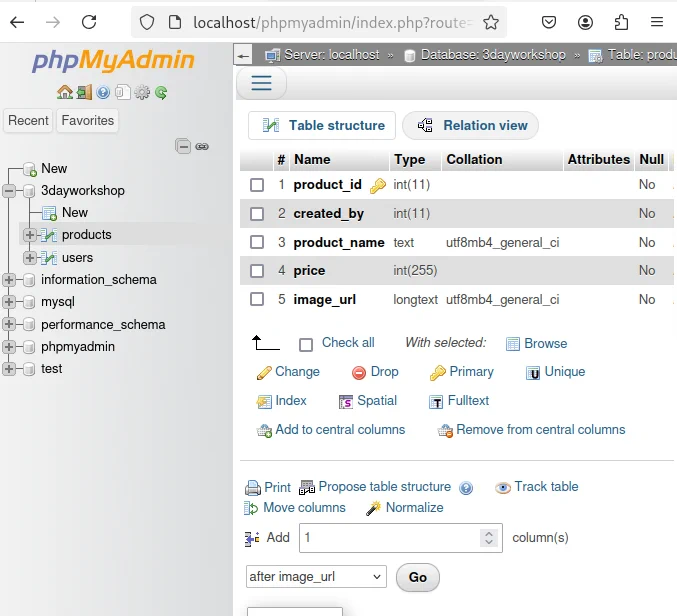This screenshot has width=677, height=616.
Task: Click the Index link
Action: [291, 401]
